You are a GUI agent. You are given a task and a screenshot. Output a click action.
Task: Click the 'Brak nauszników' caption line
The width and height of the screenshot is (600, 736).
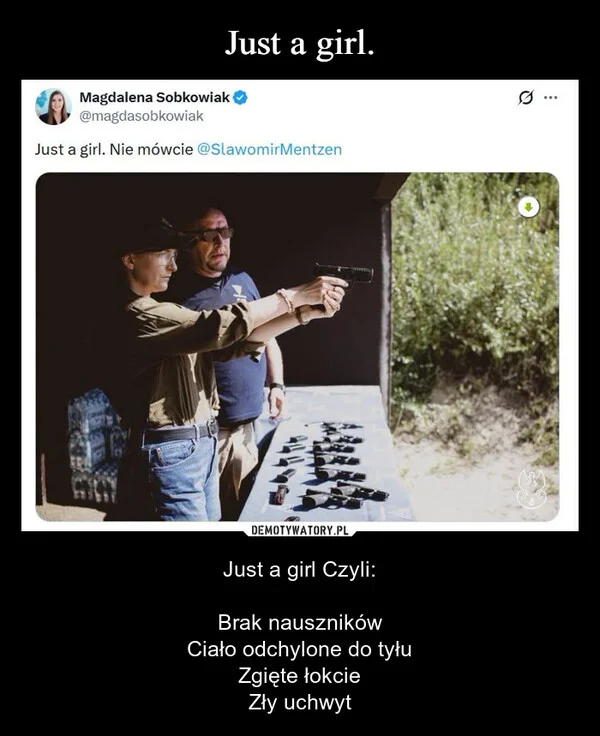pyautogui.click(x=300, y=623)
